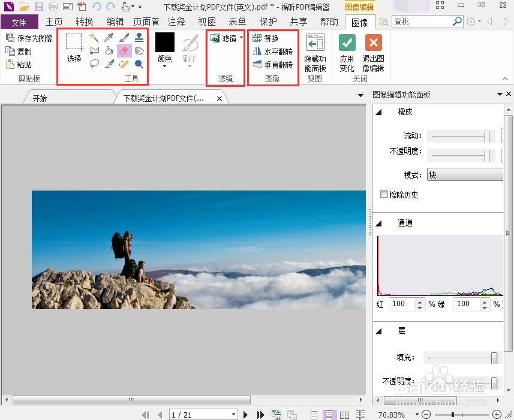The height and width of the screenshot is (420, 514).
Task: Click the black 颜色 color swatch
Action: [x=164, y=42]
